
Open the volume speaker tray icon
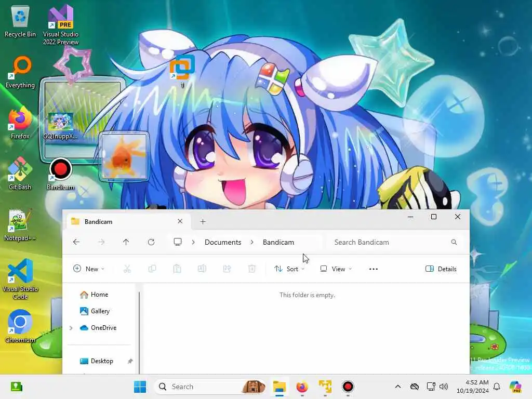point(444,387)
